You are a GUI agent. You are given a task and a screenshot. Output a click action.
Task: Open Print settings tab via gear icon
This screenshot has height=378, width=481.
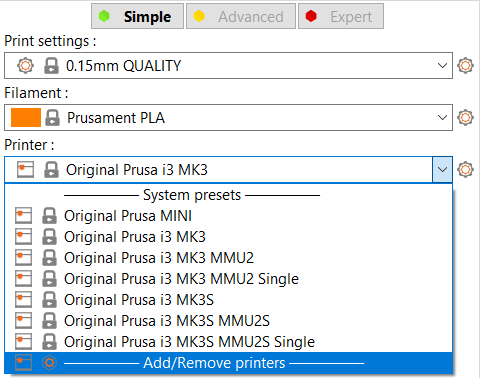tap(465, 66)
